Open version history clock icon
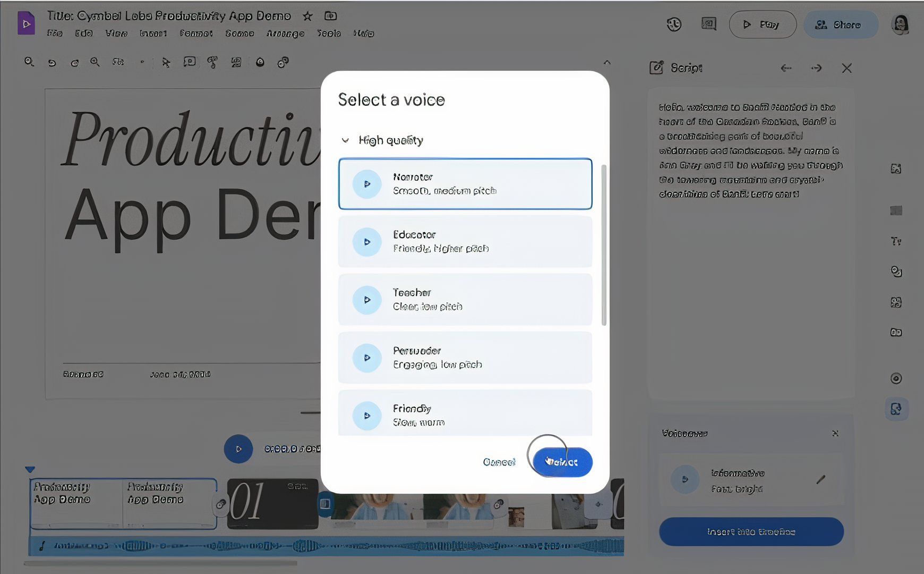The width and height of the screenshot is (924, 574). [x=674, y=24]
